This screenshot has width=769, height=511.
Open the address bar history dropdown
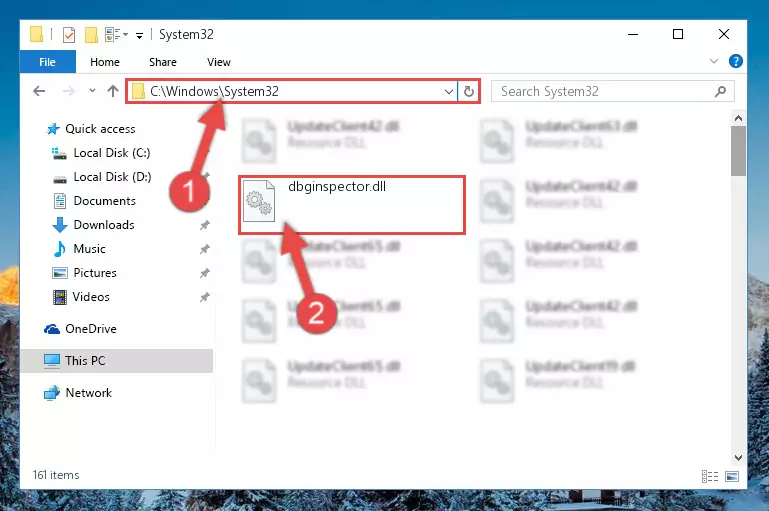click(449, 92)
